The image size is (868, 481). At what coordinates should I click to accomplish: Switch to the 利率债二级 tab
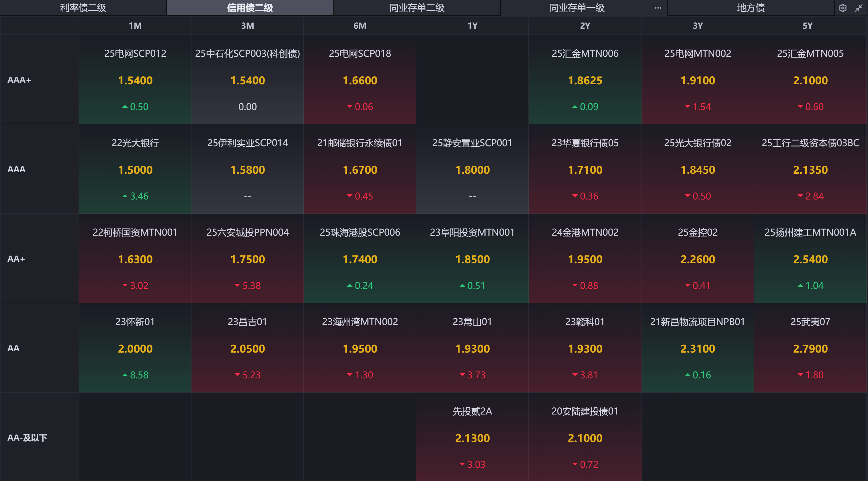pyautogui.click(x=83, y=8)
